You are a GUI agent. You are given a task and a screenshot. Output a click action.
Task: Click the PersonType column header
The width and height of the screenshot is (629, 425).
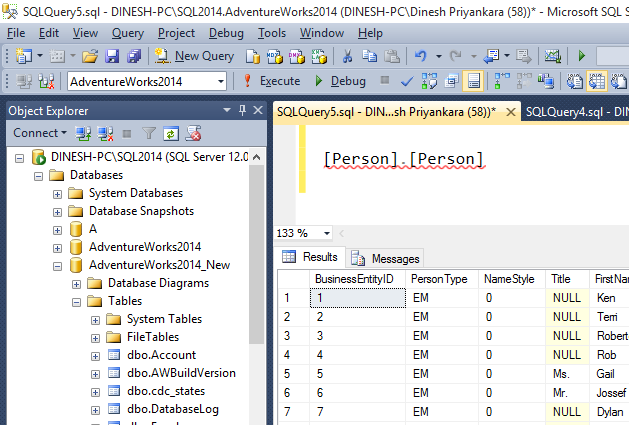[x=442, y=279]
